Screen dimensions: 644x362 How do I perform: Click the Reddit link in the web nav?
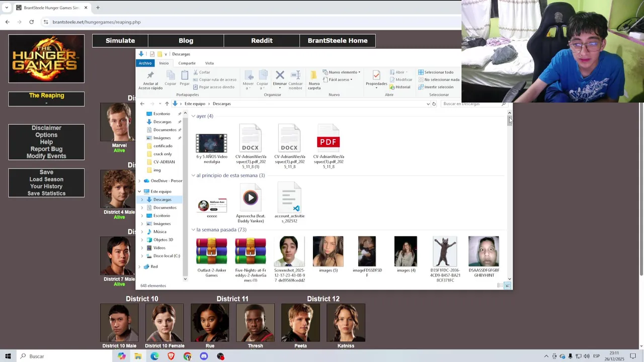pos(262,41)
